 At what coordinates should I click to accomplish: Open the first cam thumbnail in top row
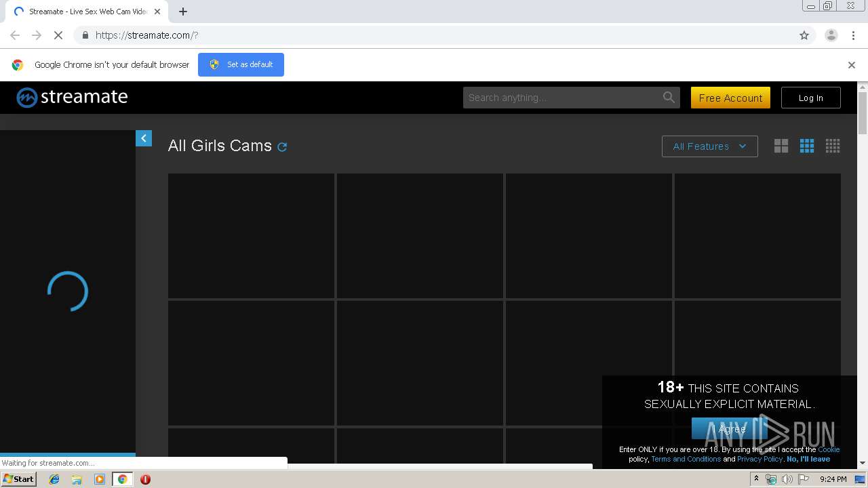(251, 236)
